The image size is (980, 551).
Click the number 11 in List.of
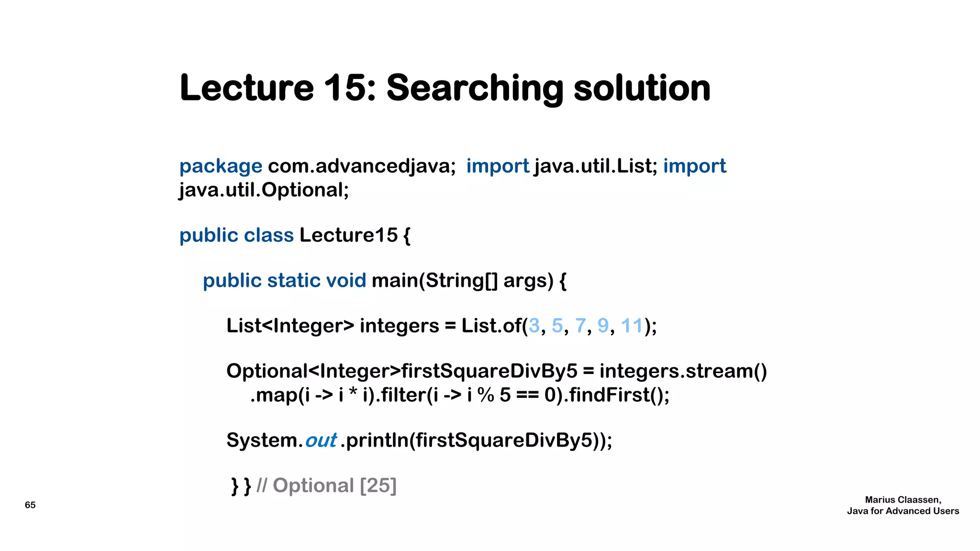pos(631,326)
